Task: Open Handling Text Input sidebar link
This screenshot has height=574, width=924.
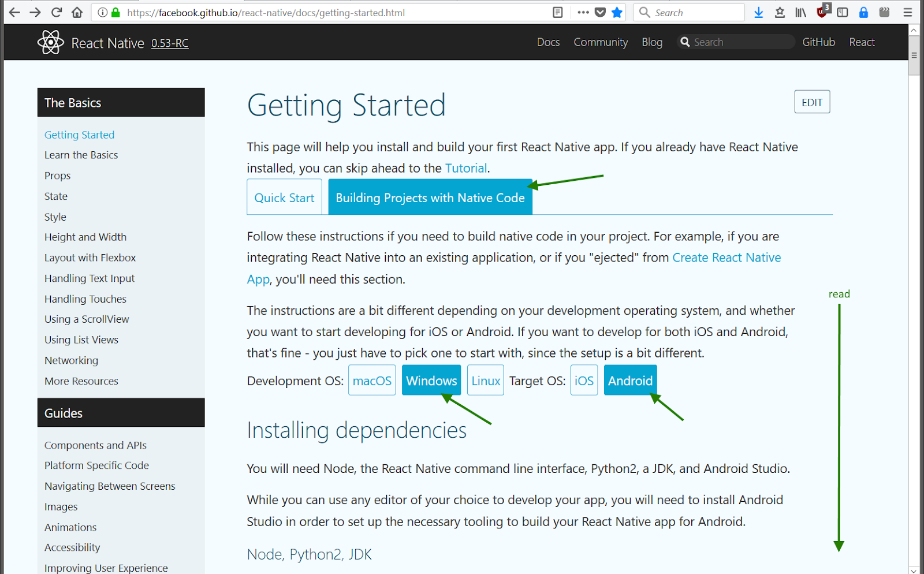Action: click(x=89, y=278)
